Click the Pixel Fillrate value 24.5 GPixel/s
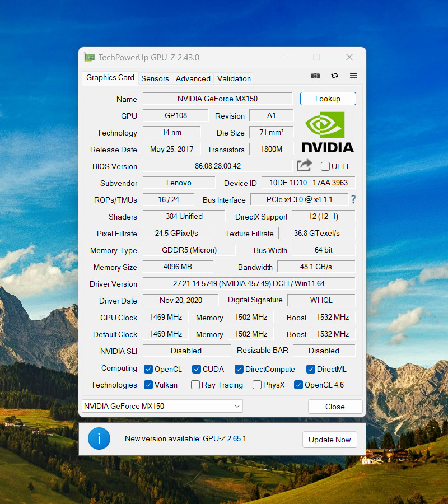The width and height of the screenshot is (448, 504). [x=177, y=233]
